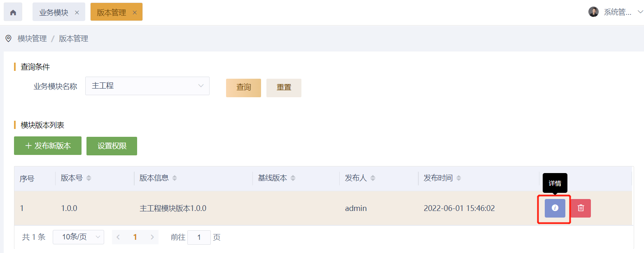The image size is (644, 253).
Task: Close the 业务模块 tab
Action: (x=77, y=12)
